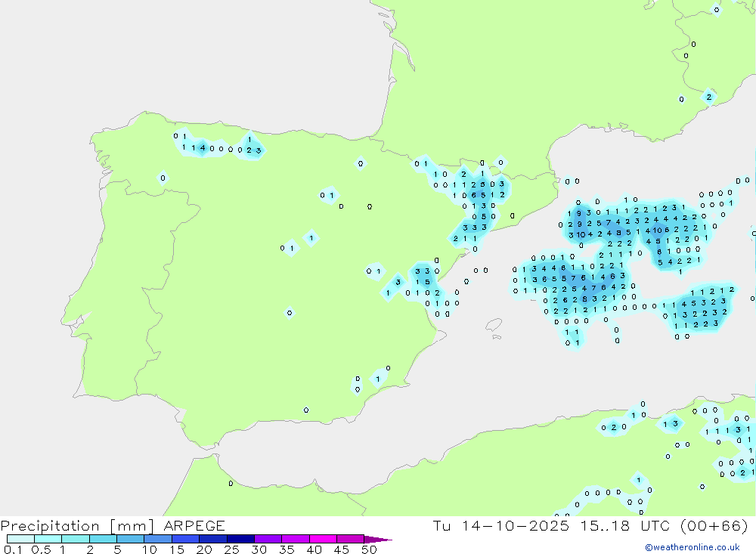Click the '4' value in northwest Spain
The height and width of the screenshot is (554, 756).
[203, 148]
